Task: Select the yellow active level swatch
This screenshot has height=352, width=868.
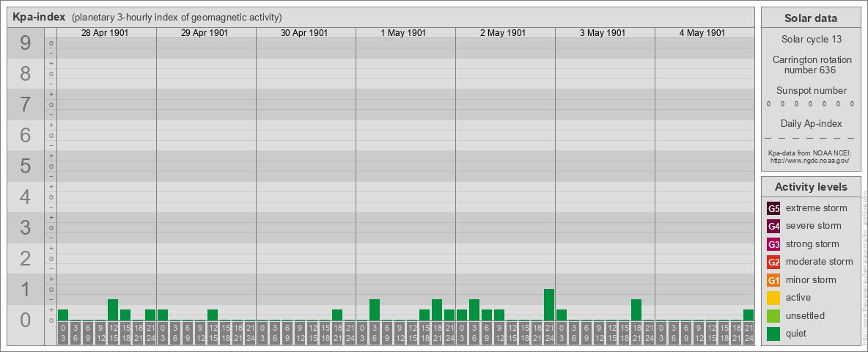Action: [773, 298]
